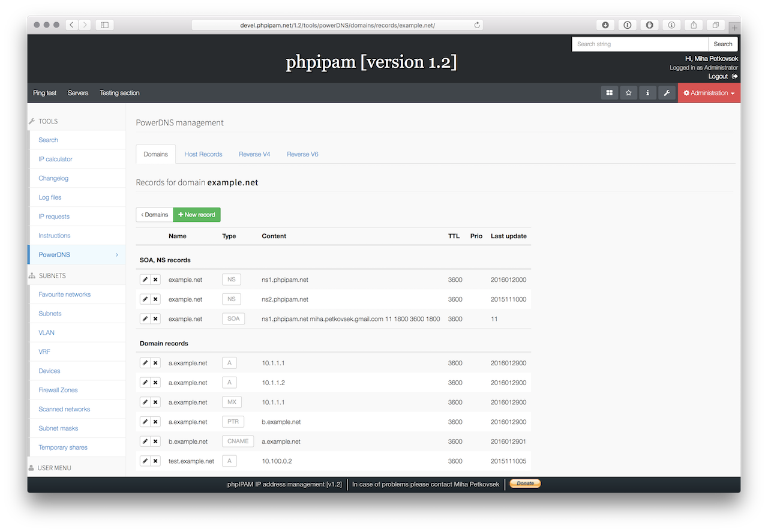
Task: Delete the first A record 10.1.1.1
Action: pyautogui.click(x=157, y=362)
